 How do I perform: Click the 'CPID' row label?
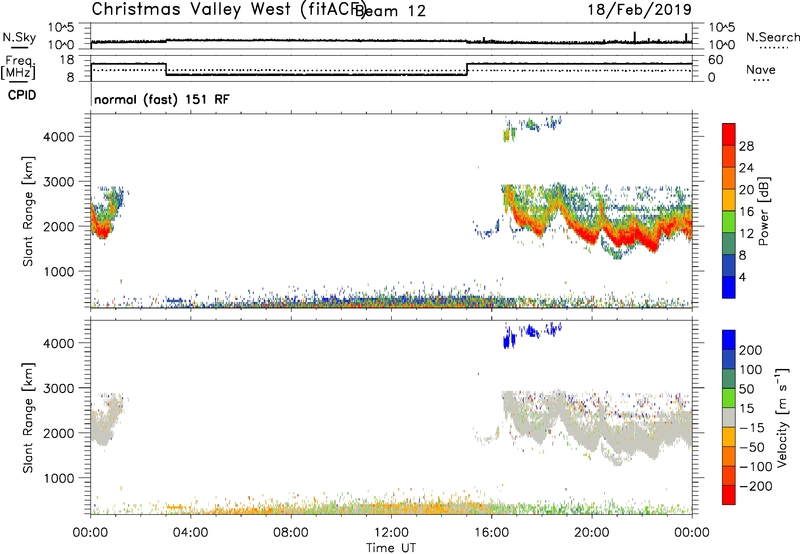22,95
